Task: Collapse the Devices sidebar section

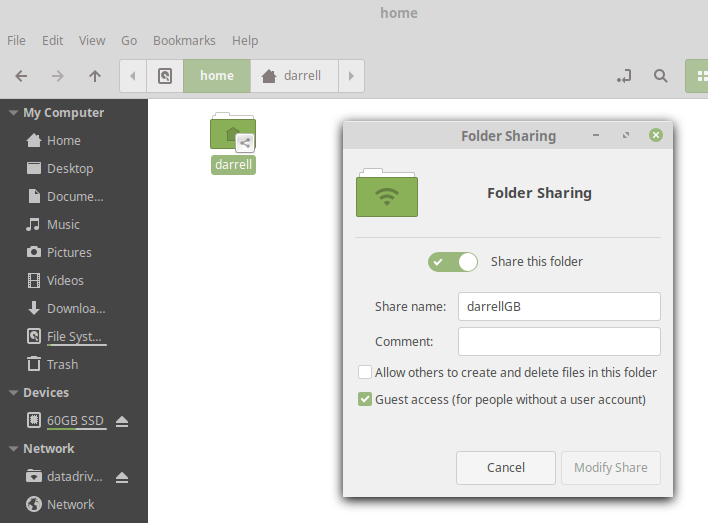Action: (13, 393)
